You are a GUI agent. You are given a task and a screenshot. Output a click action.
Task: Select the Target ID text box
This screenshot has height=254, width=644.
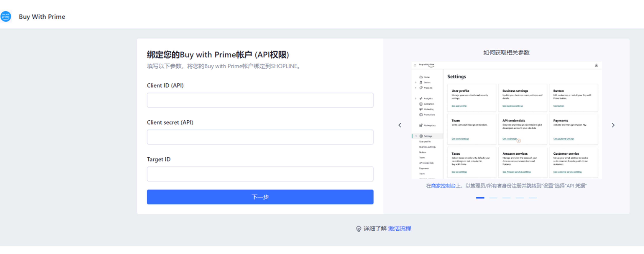[x=260, y=174]
